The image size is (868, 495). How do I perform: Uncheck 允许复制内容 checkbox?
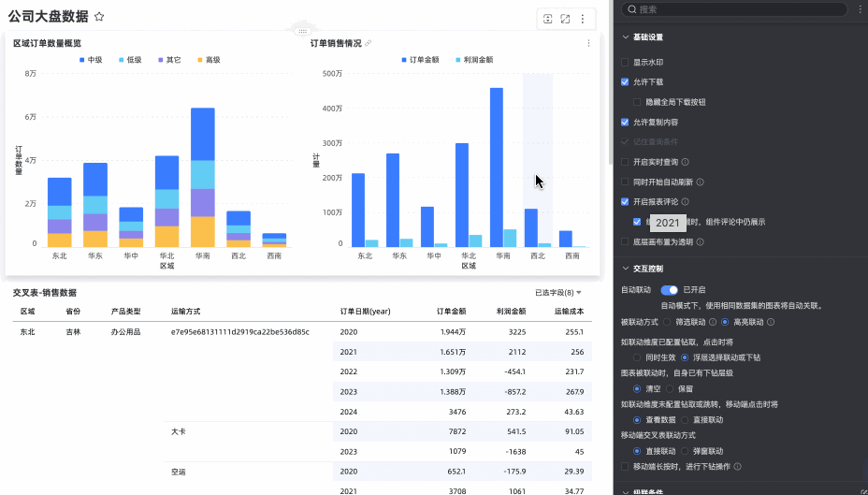coord(625,123)
